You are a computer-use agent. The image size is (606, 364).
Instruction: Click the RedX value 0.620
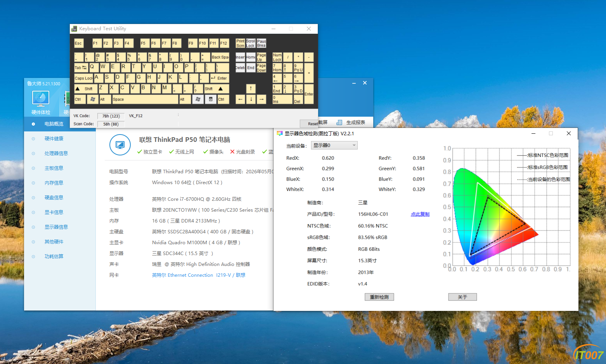tap(328, 158)
